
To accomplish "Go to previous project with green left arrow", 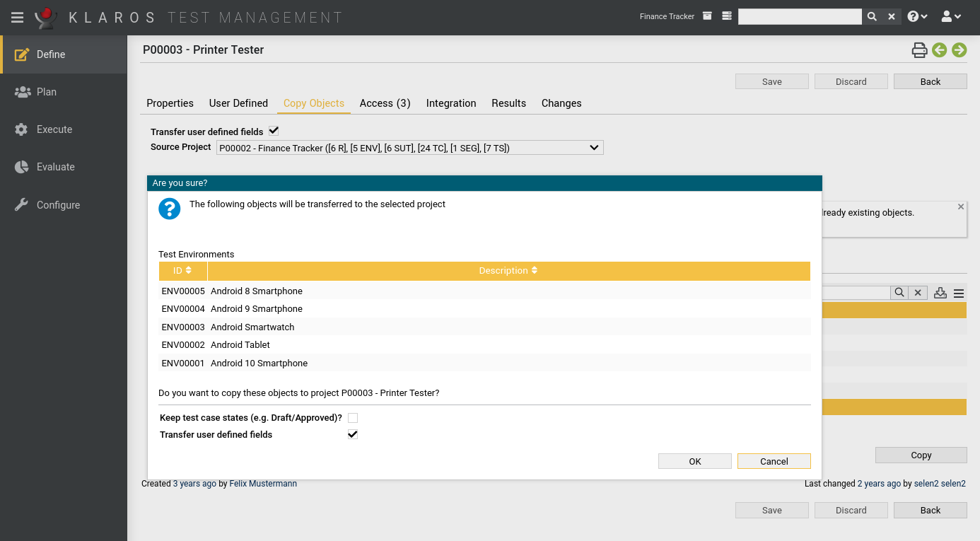I will [x=939, y=50].
